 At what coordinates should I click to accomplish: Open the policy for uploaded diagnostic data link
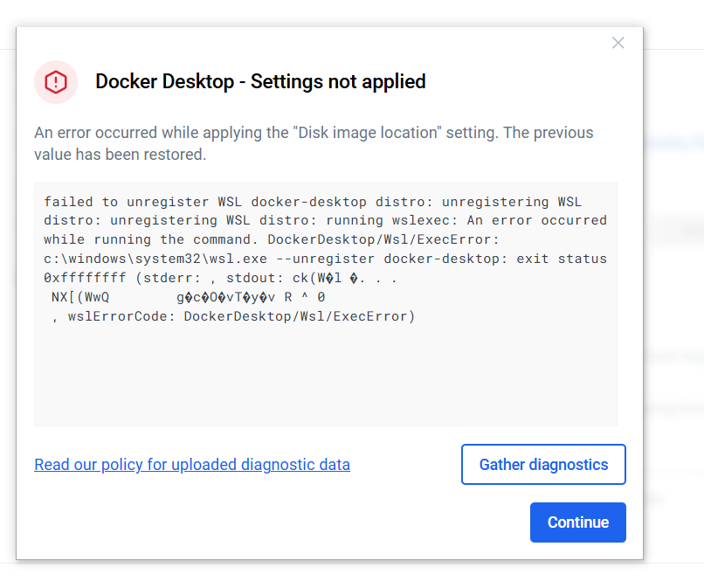(x=192, y=465)
